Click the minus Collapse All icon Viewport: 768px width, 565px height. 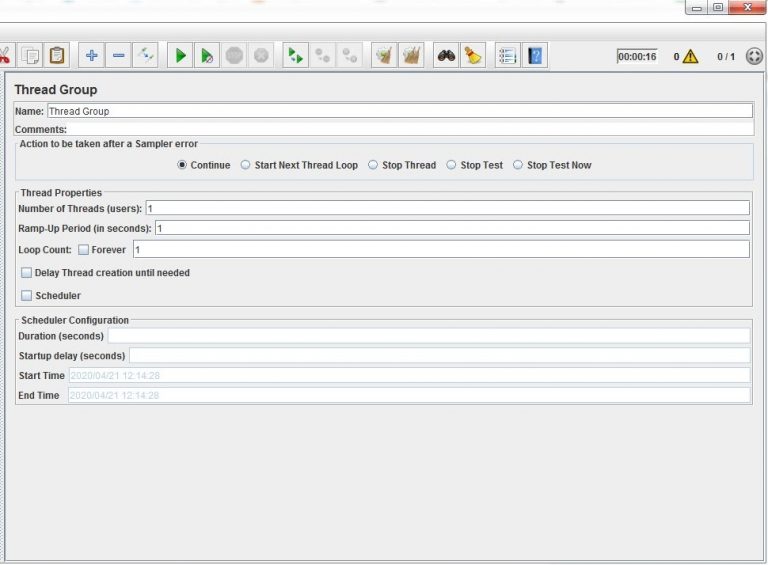pyautogui.click(x=118, y=56)
